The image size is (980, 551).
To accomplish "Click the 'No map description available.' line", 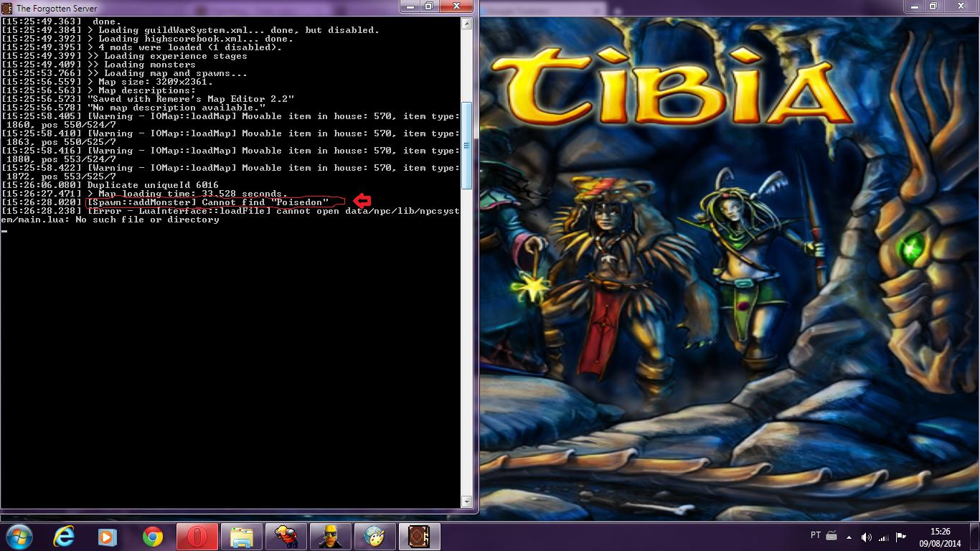I will pos(133,108).
